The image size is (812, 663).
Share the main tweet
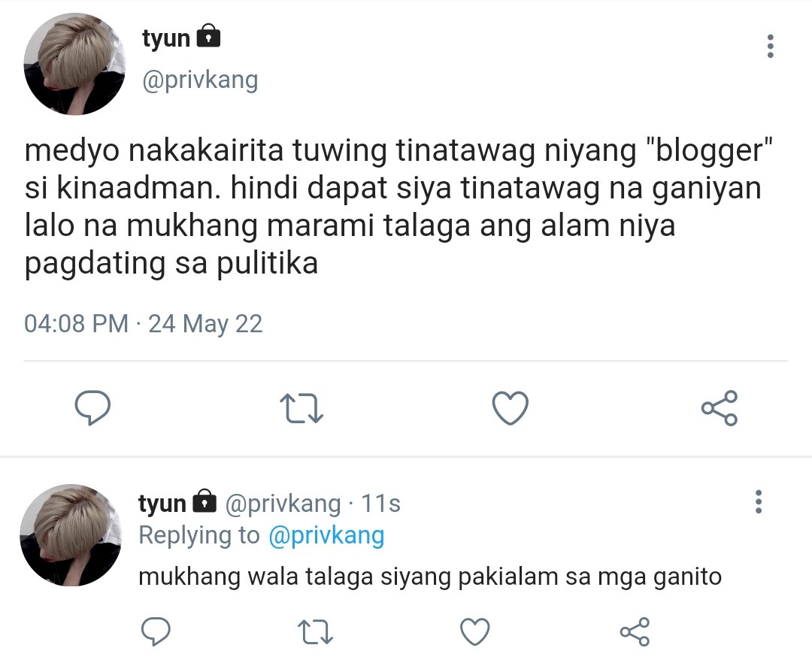click(x=720, y=408)
